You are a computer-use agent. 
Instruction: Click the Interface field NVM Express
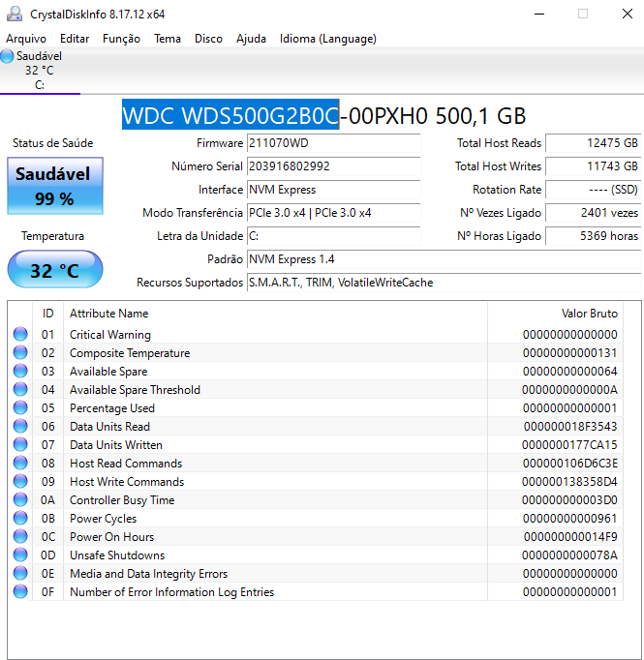(x=333, y=190)
